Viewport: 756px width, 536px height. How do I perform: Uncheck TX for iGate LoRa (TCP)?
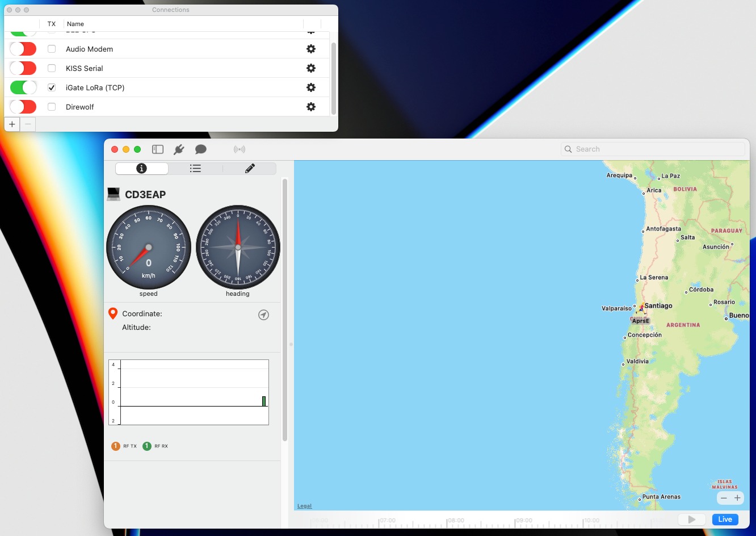(52, 87)
